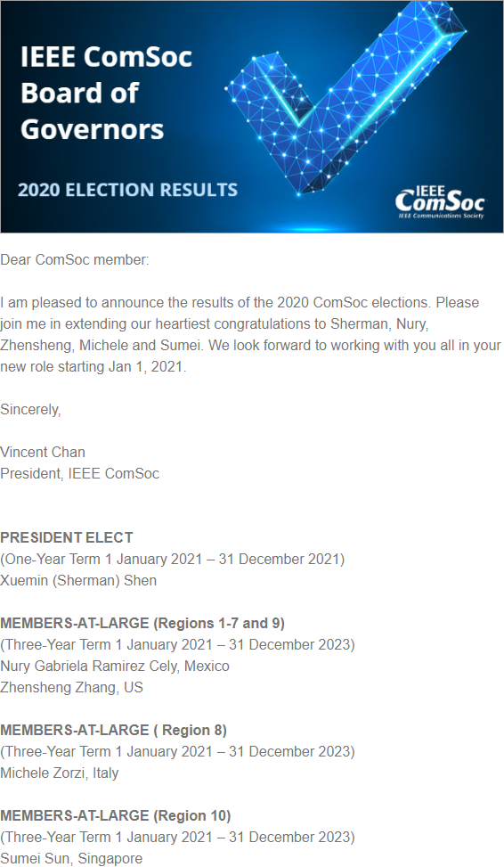The image size is (504, 867).
Task: Click the PRESIDENT ELECT heading
Action: point(67,537)
